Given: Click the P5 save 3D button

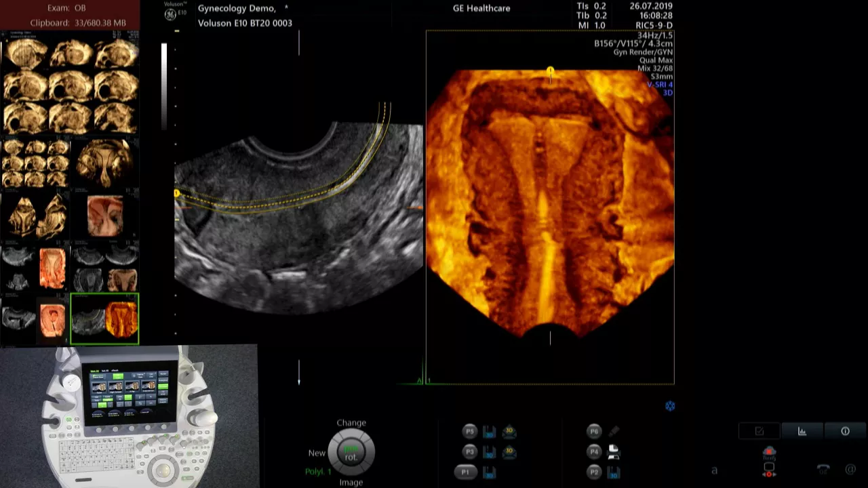Looking at the screenshot, I should [x=490, y=432].
